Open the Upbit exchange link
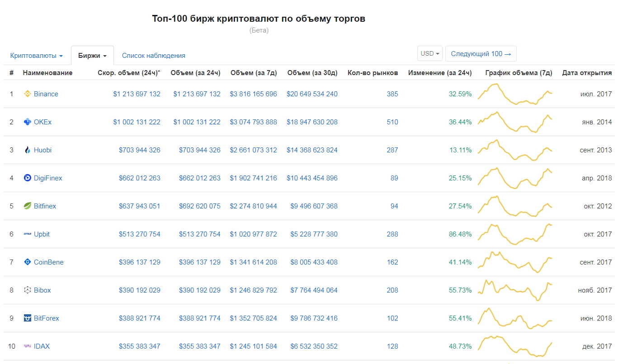This screenshot has height=364, width=623. pos(42,234)
